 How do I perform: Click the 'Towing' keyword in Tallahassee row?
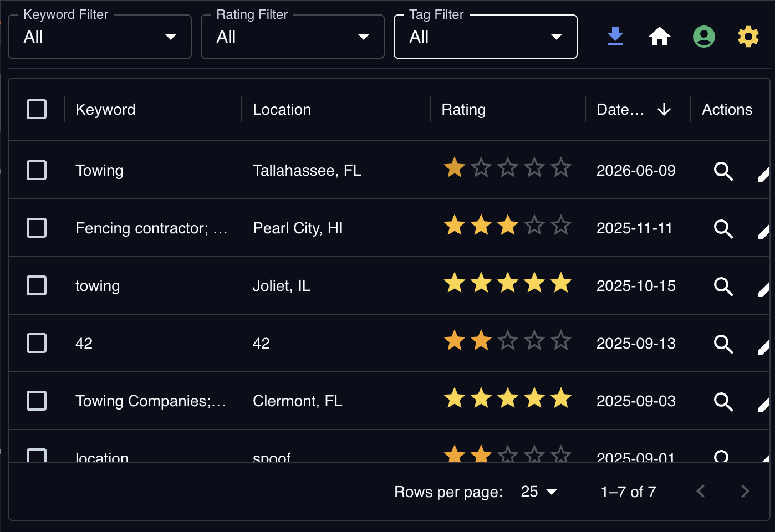[99, 171]
